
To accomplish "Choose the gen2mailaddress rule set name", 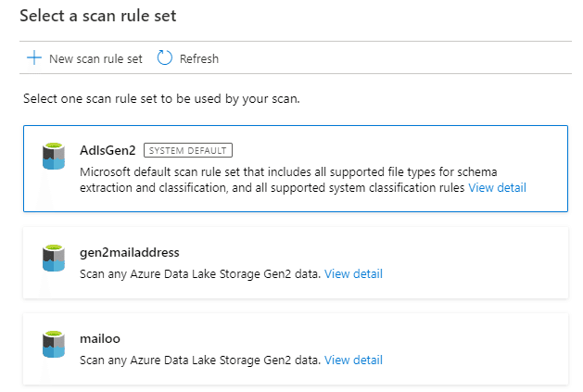I will tap(129, 252).
